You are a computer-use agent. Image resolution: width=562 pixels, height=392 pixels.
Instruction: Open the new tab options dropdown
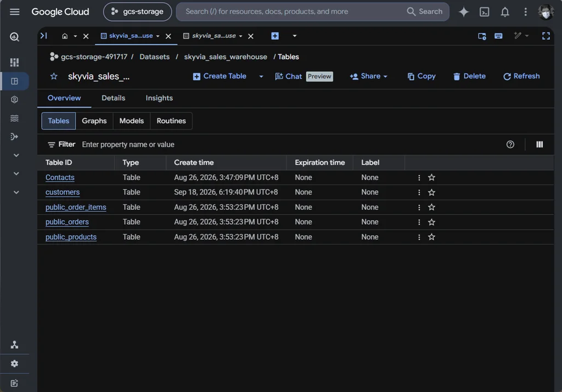pyautogui.click(x=295, y=36)
